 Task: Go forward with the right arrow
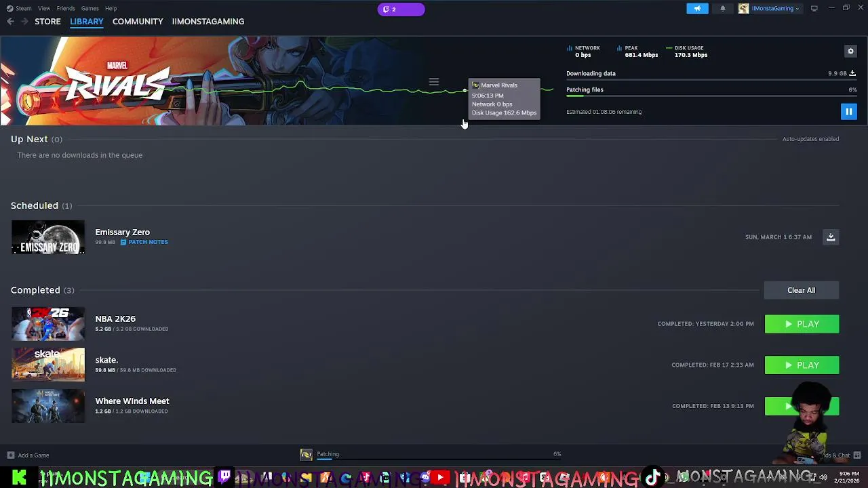25,22
